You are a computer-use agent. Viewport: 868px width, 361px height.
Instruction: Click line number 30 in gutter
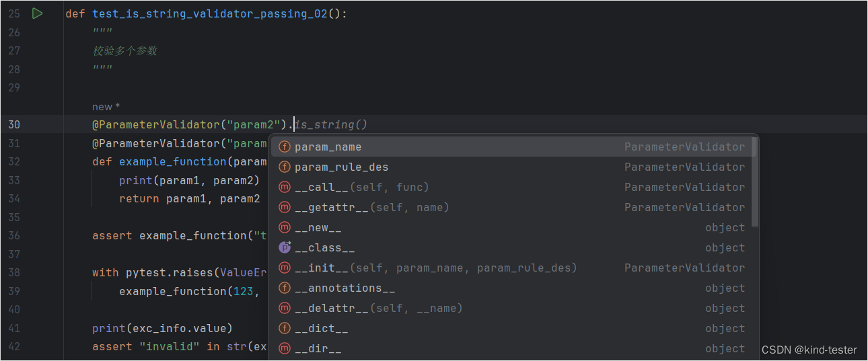pyautogui.click(x=14, y=124)
